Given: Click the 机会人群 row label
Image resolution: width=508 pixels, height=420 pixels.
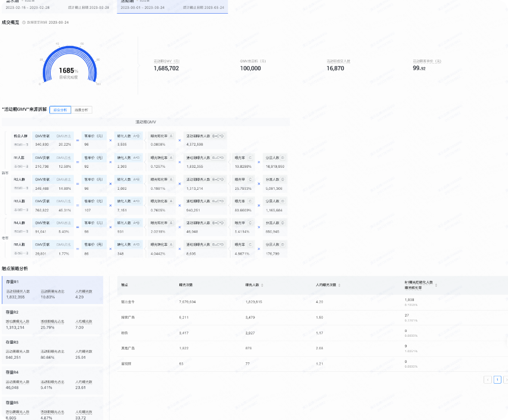Looking at the screenshot, I should [20, 136].
